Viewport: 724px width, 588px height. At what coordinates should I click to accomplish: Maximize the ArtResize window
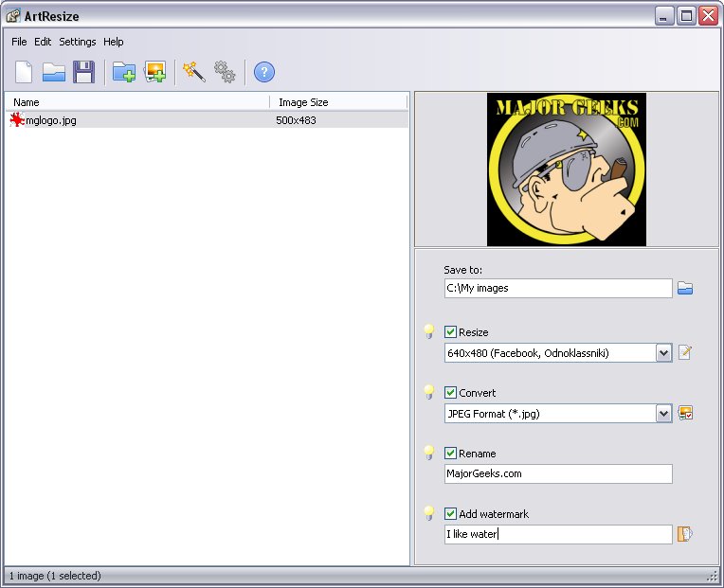click(x=686, y=16)
